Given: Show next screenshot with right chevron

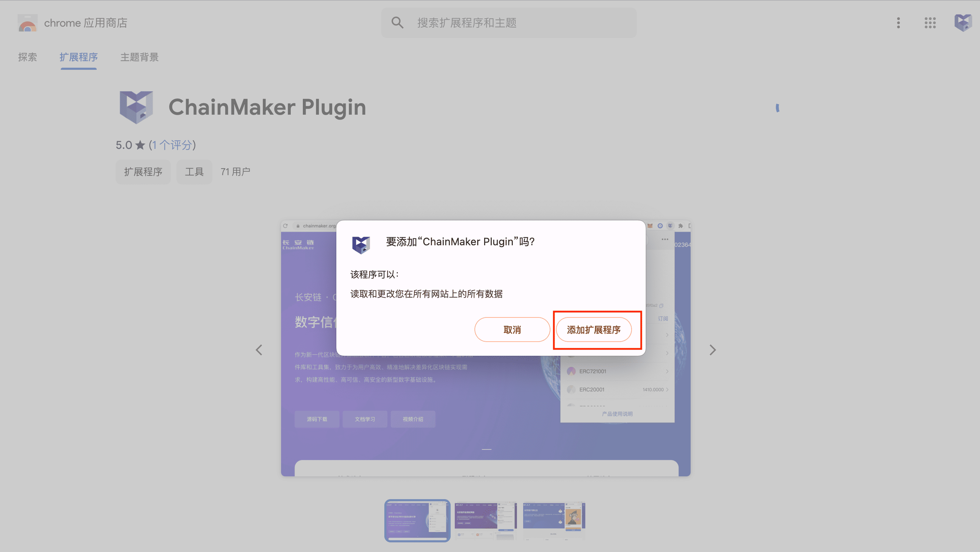Looking at the screenshot, I should tap(712, 350).
